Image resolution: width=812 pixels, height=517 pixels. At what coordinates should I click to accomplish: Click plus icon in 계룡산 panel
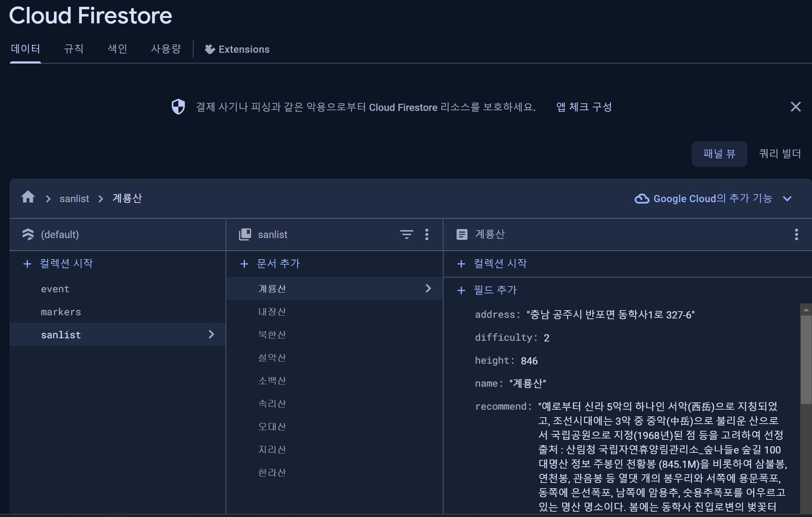pos(461,264)
